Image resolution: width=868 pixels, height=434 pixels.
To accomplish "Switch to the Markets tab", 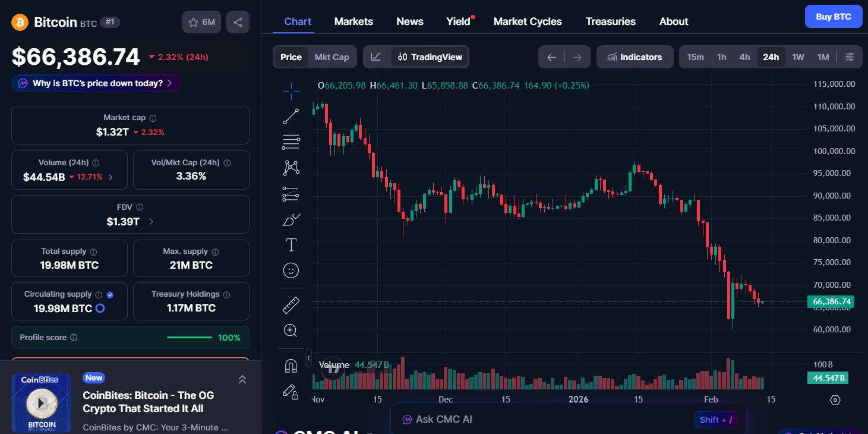I will click(353, 21).
